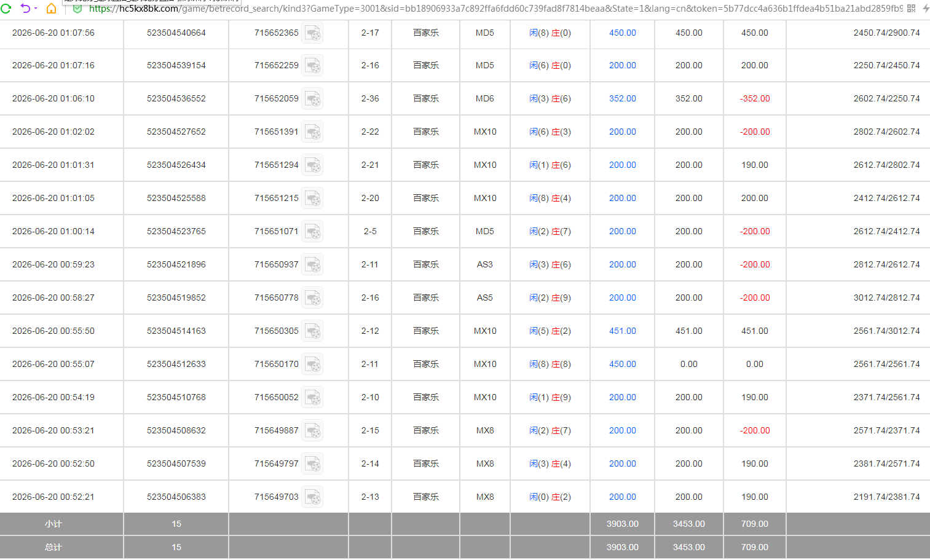Select the timestamp 2026-06-20 01:07:56
Viewport: 930px width, 560px height.
point(53,33)
